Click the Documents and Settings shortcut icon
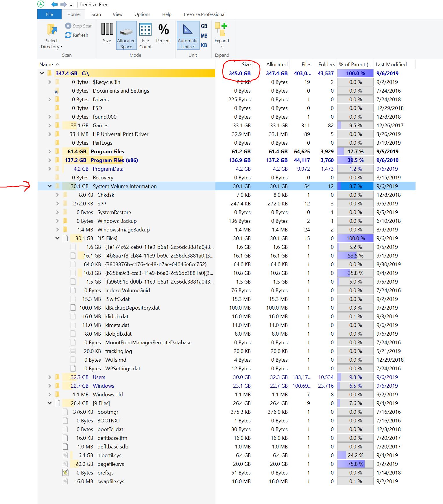This screenshot has width=443, height=504. click(57, 91)
